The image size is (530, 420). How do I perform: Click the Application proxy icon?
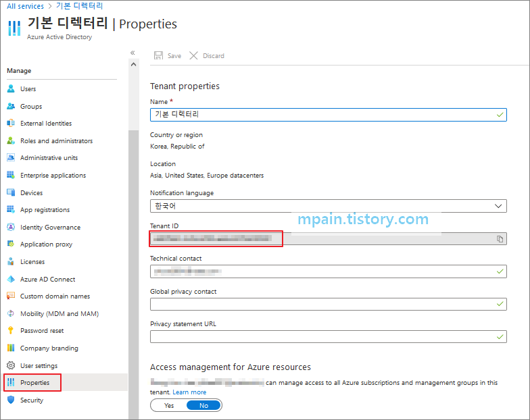point(11,244)
